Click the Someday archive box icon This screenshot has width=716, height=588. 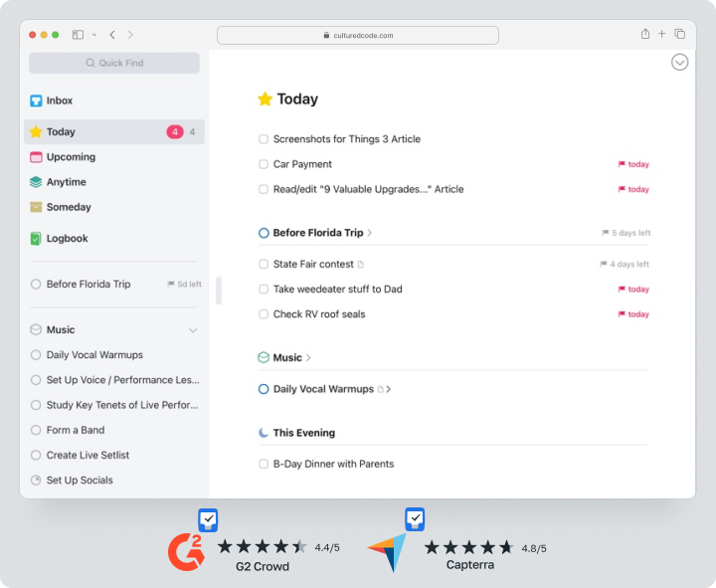coord(36,207)
